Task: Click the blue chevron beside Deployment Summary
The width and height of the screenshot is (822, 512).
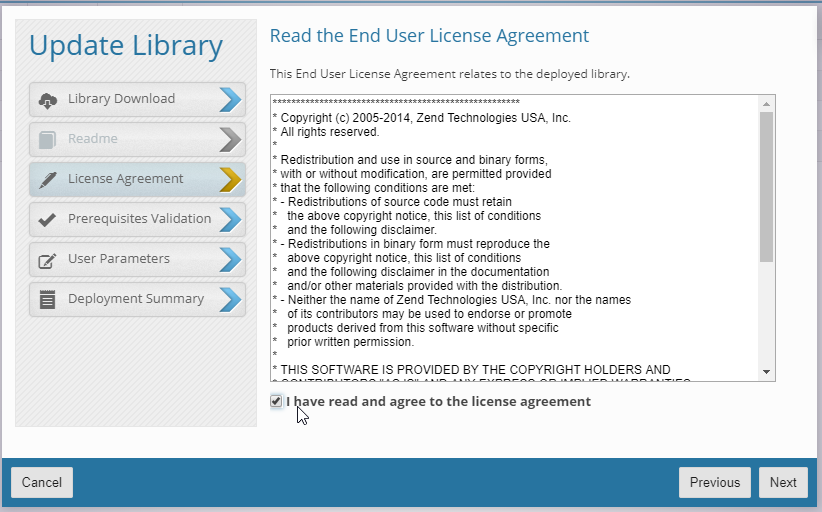Action: [231, 299]
